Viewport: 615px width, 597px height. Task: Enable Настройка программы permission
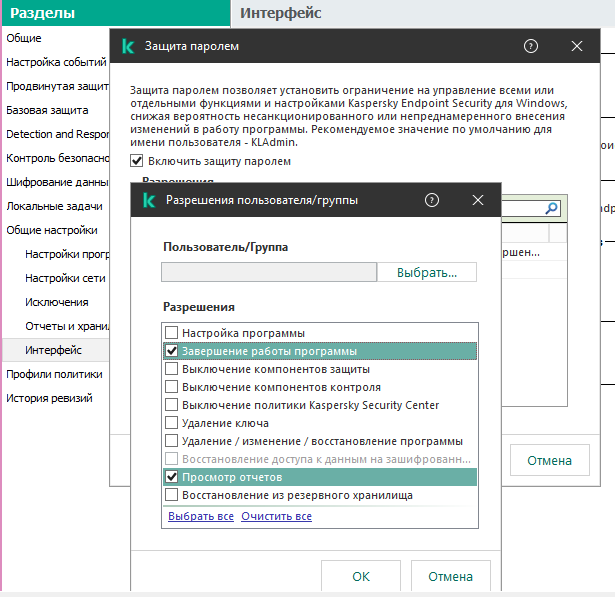click(171, 333)
